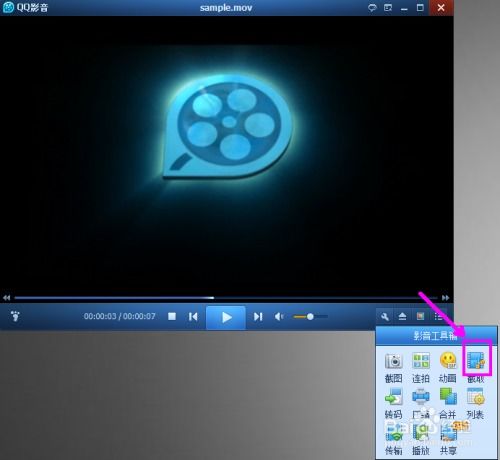Click the colored square icon in the control bar
The height and width of the screenshot is (460, 500).
pos(420,316)
